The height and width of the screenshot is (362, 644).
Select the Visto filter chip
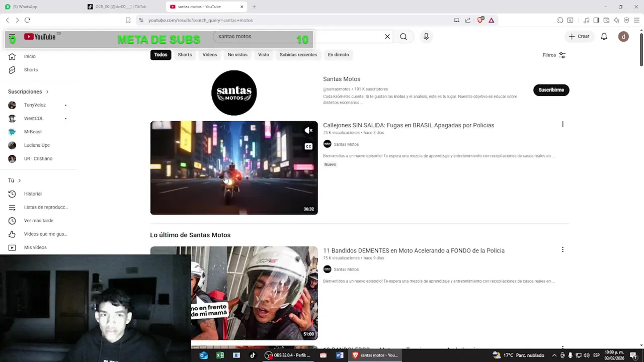(264, 55)
